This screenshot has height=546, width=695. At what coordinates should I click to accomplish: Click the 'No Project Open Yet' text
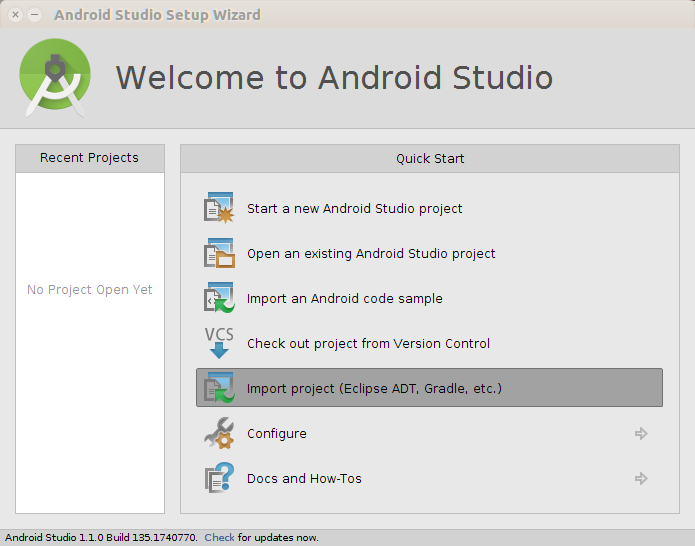[90, 289]
